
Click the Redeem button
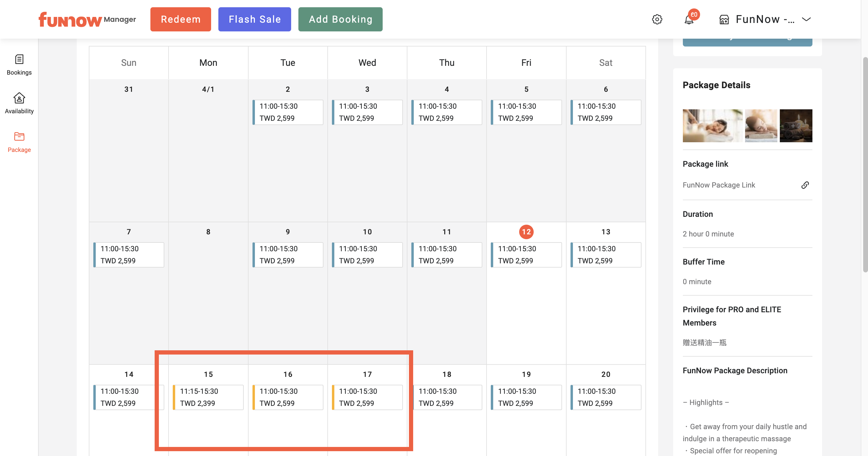(181, 19)
